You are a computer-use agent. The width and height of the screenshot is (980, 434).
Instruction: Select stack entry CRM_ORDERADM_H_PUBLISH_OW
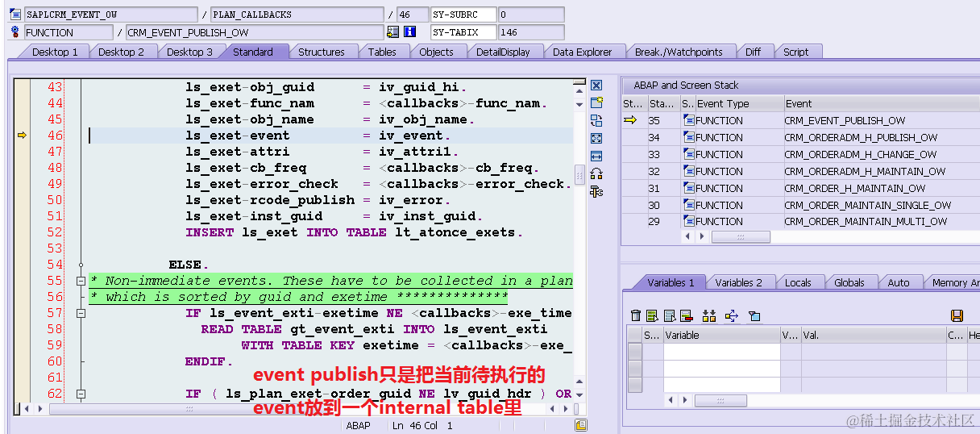point(860,137)
